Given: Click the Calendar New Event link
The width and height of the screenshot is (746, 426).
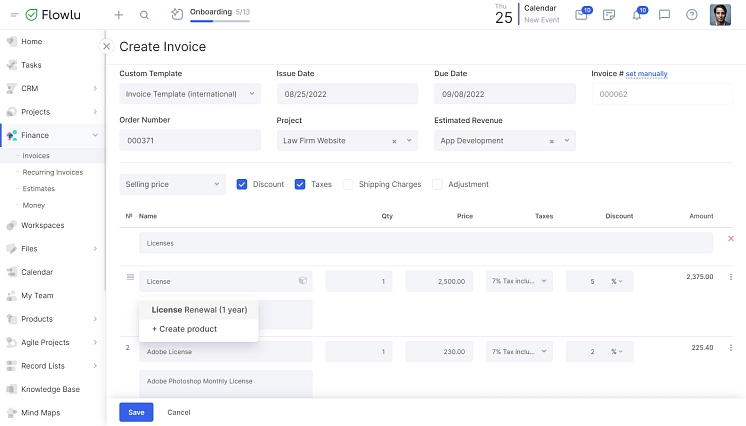Looking at the screenshot, I should point(541,20).
